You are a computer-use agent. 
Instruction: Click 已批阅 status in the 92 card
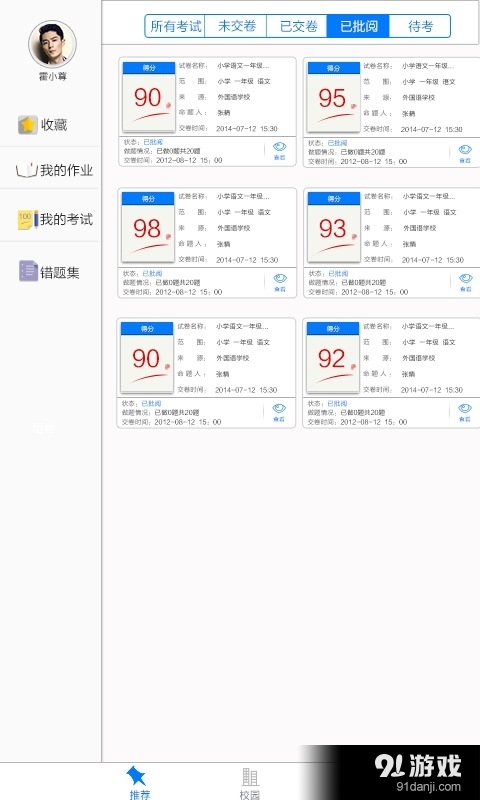tap(337, 404)
